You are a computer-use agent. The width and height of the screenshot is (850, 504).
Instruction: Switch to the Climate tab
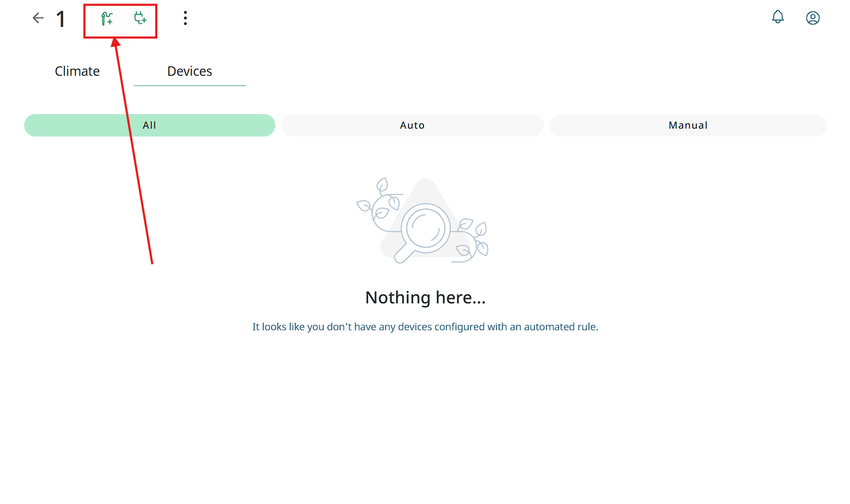click(x=77, y=71)
